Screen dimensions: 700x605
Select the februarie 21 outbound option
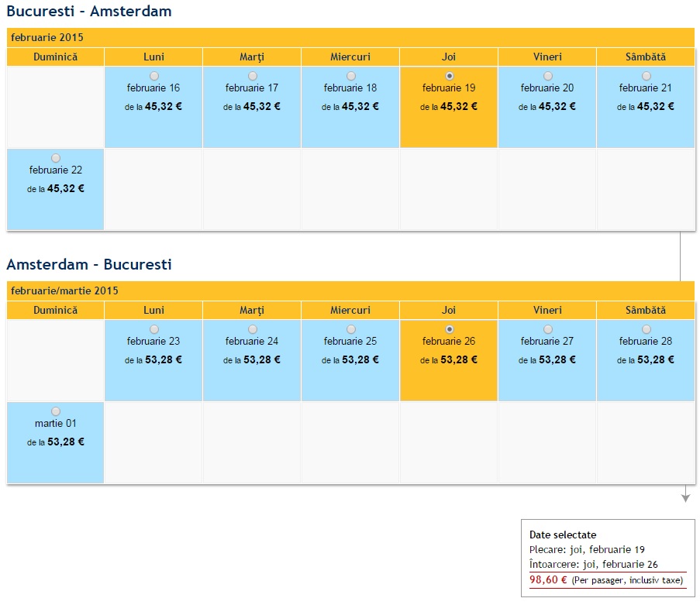click(647, 76)
